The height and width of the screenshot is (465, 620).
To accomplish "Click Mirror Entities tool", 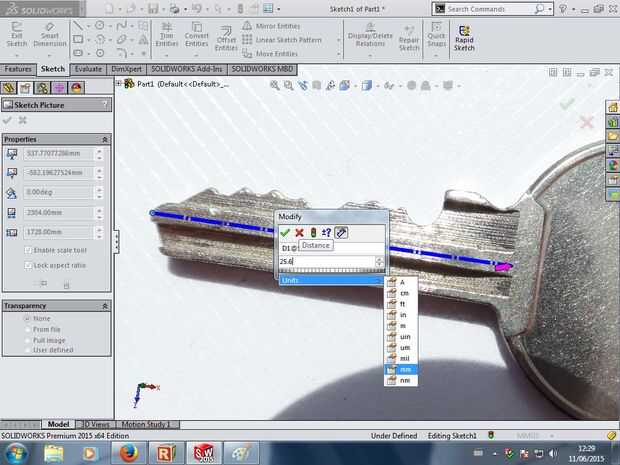I will [272, 26].
